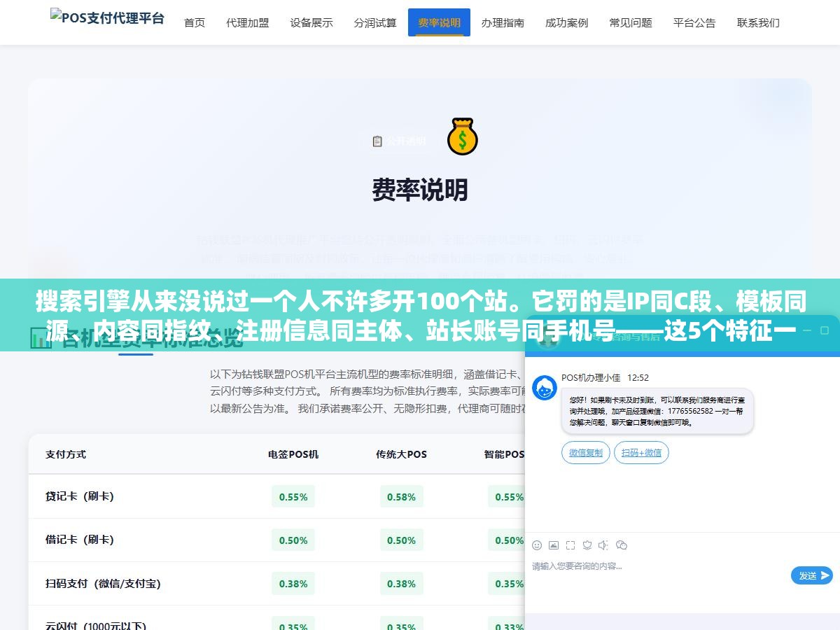Open the emoji picker in chat window
Image resolution: width=840 pixels, height=630 pixels.
click(x=537, y=545)
